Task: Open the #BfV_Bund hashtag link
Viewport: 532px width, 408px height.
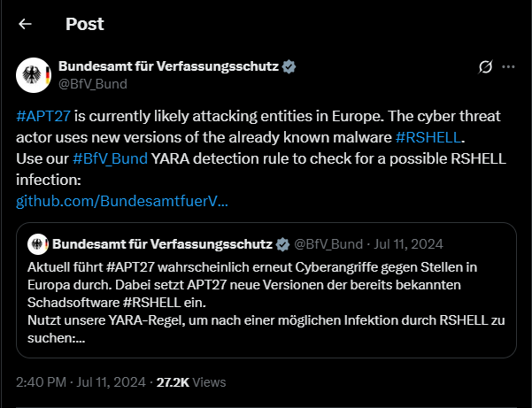Action: pyautogui.click(x=111, y=158)
